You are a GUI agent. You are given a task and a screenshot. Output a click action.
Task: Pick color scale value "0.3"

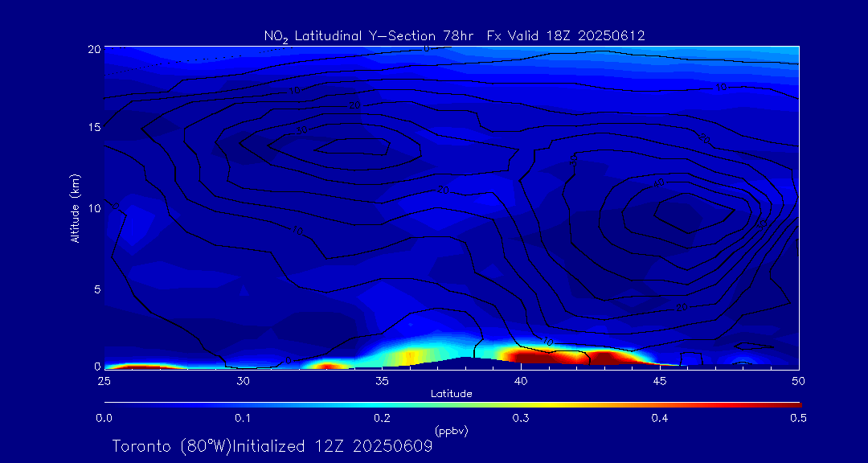[x=521, y=418]
